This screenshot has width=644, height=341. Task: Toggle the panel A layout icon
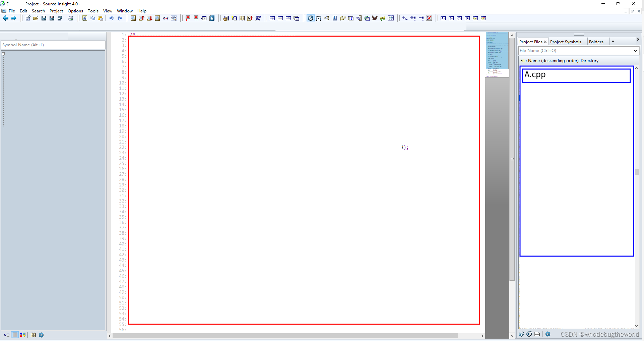click(x=443, y=18)
